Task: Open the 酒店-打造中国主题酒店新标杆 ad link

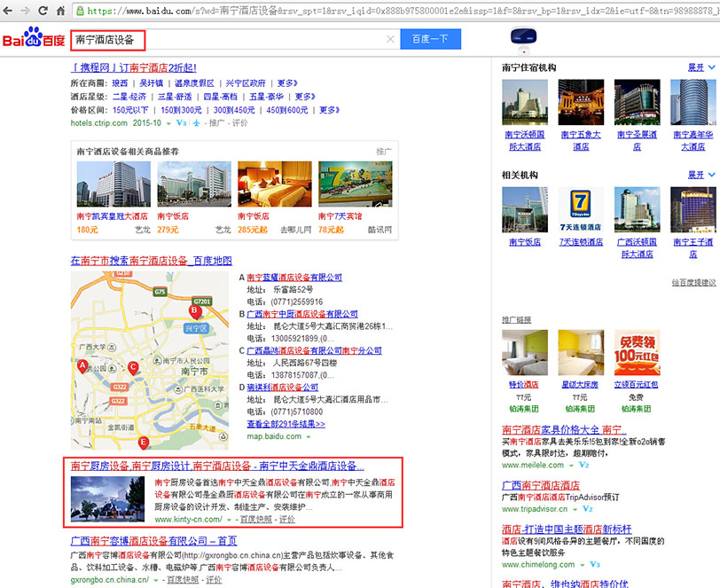Action: click(567, 529)
